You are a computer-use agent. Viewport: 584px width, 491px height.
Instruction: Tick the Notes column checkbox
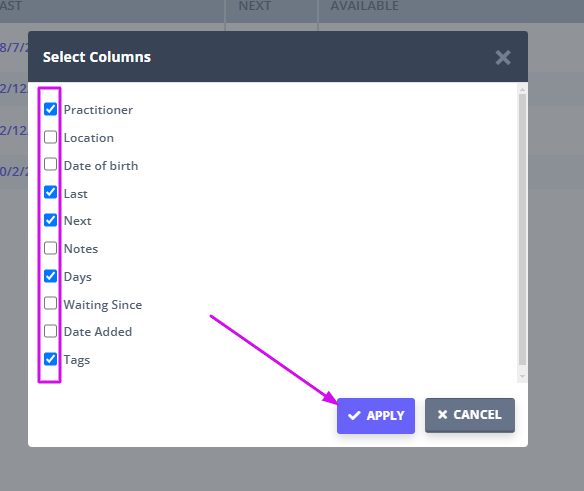coord(50,248)
